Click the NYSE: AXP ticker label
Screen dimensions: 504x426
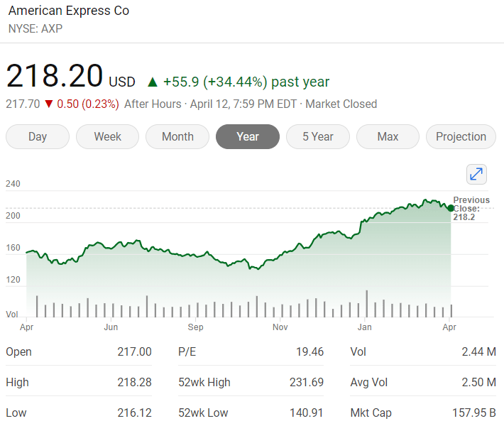coord(35,28)
